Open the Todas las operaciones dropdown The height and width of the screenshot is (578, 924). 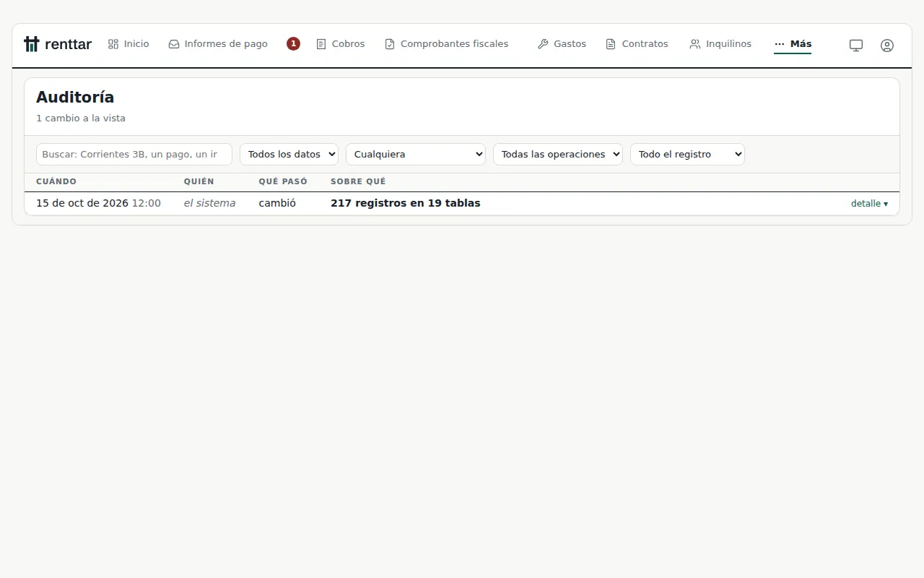558,154
